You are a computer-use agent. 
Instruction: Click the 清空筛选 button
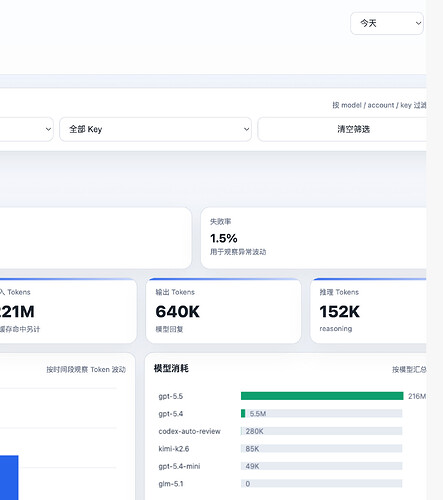pyautogui.click(x=342, y=129)
